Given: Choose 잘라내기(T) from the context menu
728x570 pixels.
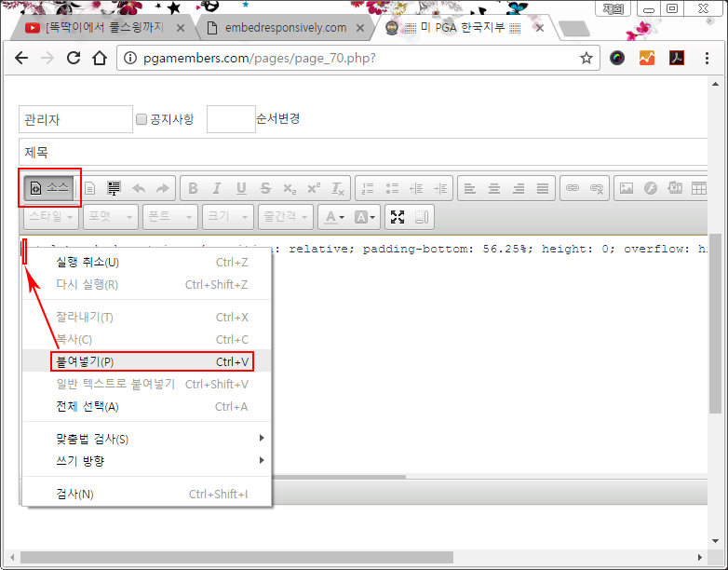Looking at the screenshot, I should [147, 318].
